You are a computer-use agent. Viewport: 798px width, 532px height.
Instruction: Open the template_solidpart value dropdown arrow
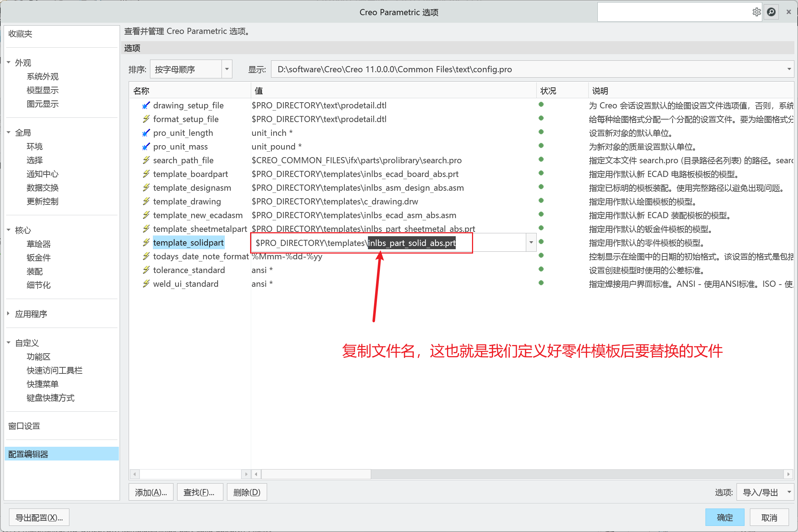(531, 243)
